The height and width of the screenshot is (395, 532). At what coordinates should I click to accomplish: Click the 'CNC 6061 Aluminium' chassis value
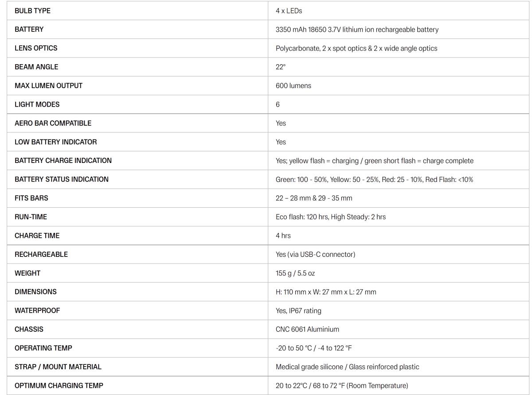[307, 329]
